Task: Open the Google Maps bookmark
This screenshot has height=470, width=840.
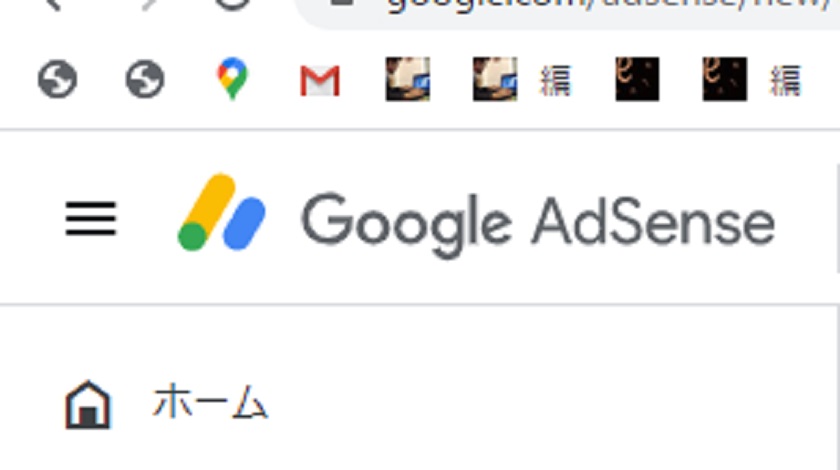Action: (x=232, y=79)
